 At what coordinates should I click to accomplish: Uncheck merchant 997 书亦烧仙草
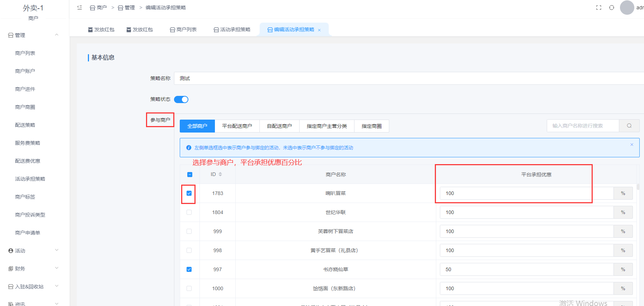(189, 269)
